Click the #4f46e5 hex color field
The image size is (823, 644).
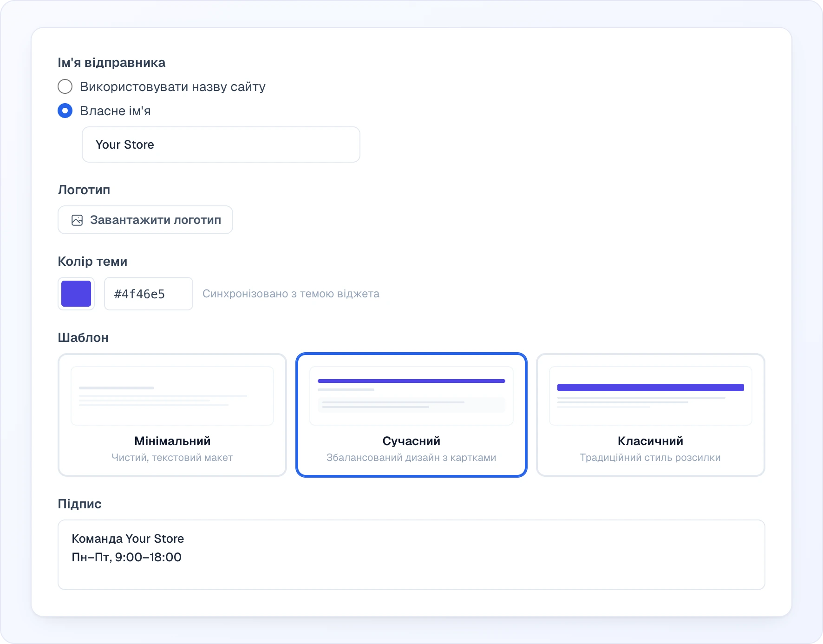point(149,294)
